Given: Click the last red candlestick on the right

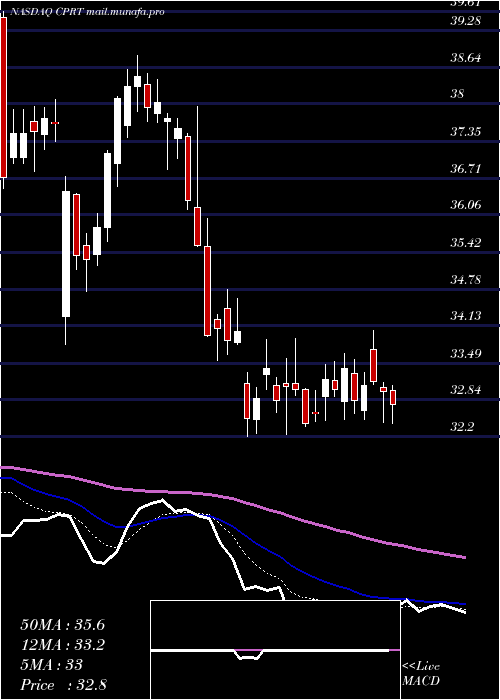Looking at the screenshot, I should tap(393, 397).
